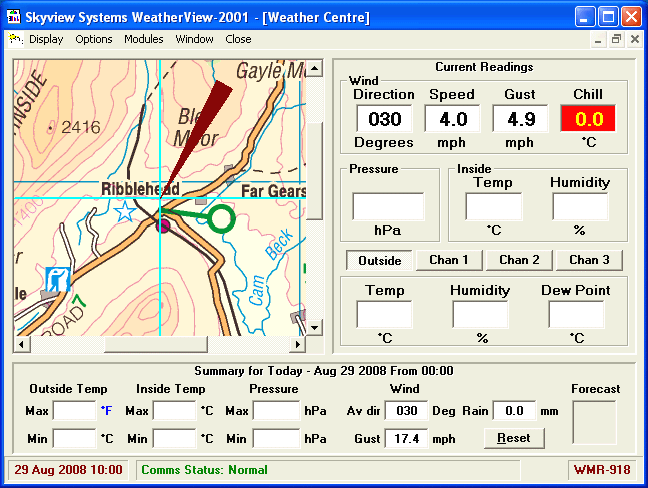
Task: Select the Chan 1 sensor button
Action: (449, 260)
